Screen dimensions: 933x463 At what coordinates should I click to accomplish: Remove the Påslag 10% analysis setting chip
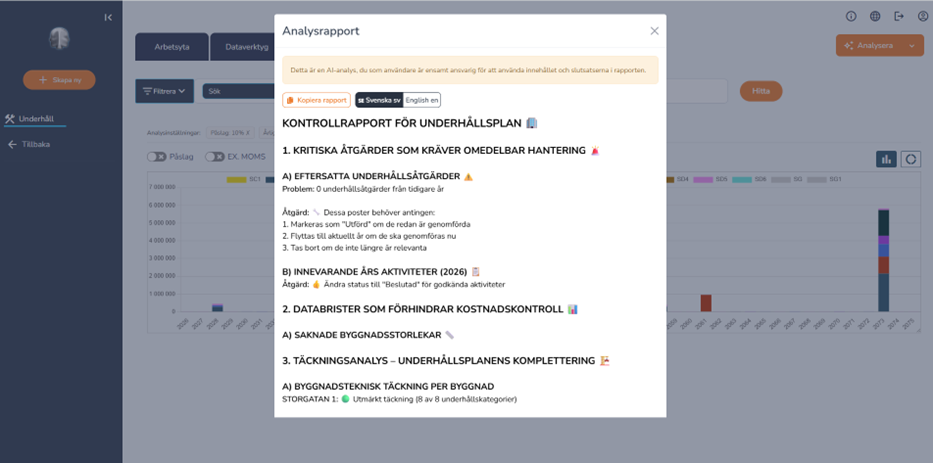(x=248, y=133)
